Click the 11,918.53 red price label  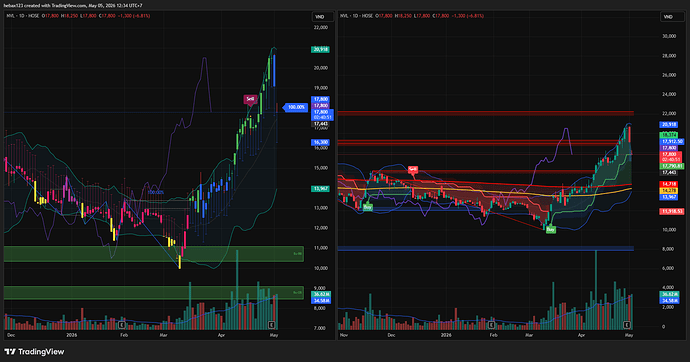[672, 212]
